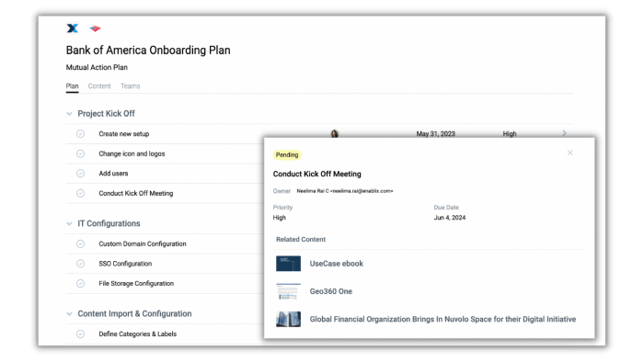Click the Mutual Action Plan subtitle
This screenshot has width=644, height=362.
click(97, 67)
